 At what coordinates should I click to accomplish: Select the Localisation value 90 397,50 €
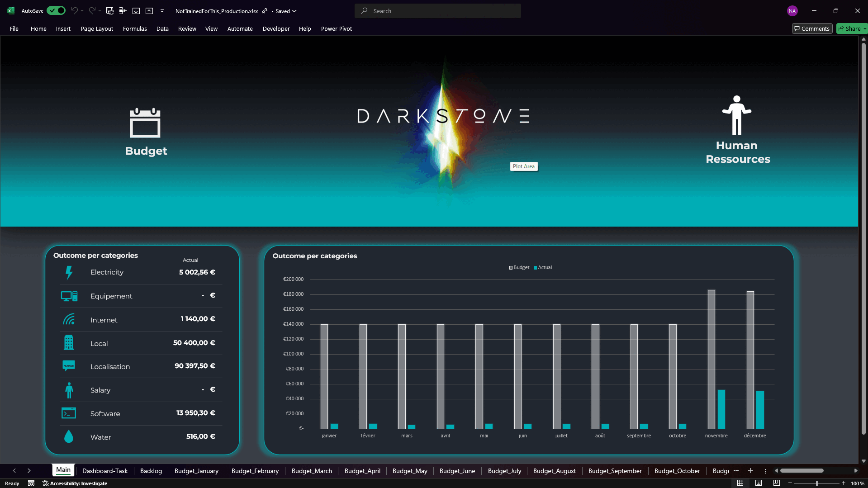(195, 366)
